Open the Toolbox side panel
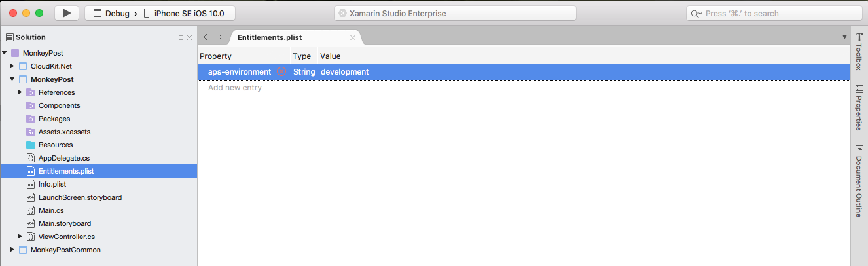The image size is (868, 266). [x=859, y=52]
